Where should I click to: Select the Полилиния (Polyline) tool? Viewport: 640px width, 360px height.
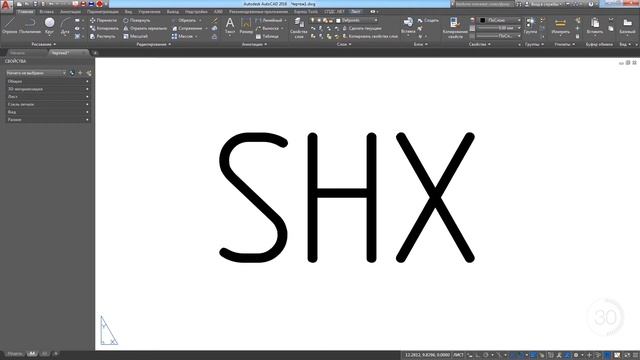coord(30,26)
